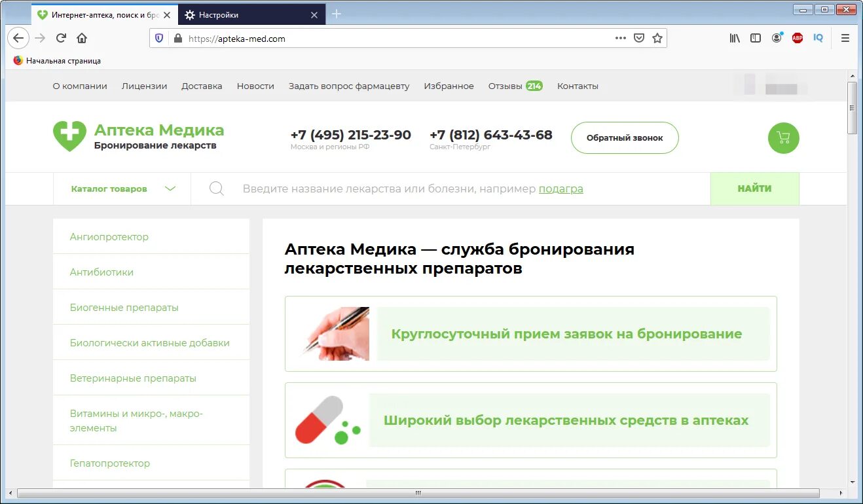863x504 pixels.
Task: Open the Антибиотики category
Action: click(151, 272)
